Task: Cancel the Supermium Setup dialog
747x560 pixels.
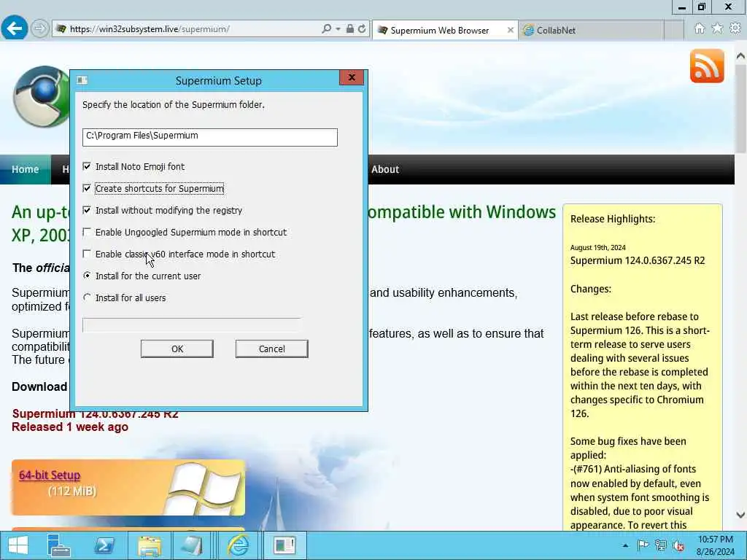Action: coord(271,349)
